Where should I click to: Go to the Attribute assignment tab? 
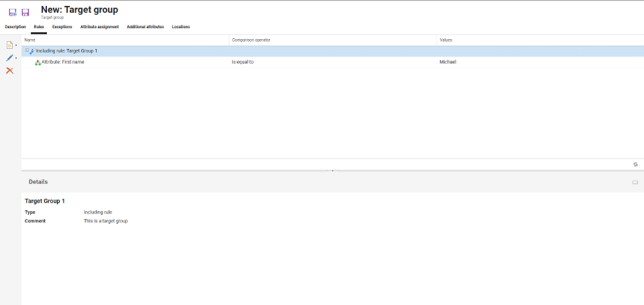(x=99, y=27)
